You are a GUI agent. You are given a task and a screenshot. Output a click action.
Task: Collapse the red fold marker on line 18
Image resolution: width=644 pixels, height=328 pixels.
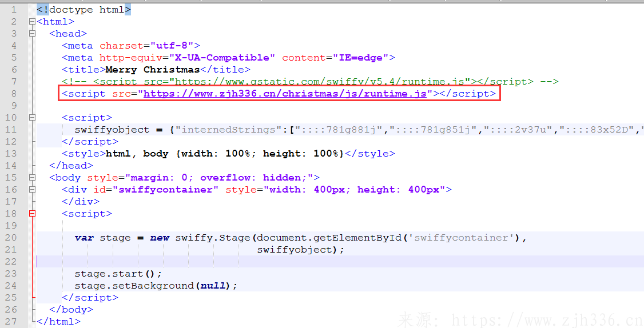coord(32,214)
